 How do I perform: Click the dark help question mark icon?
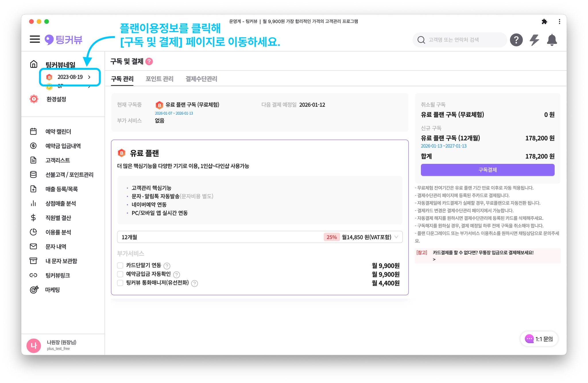coord(516,40)
